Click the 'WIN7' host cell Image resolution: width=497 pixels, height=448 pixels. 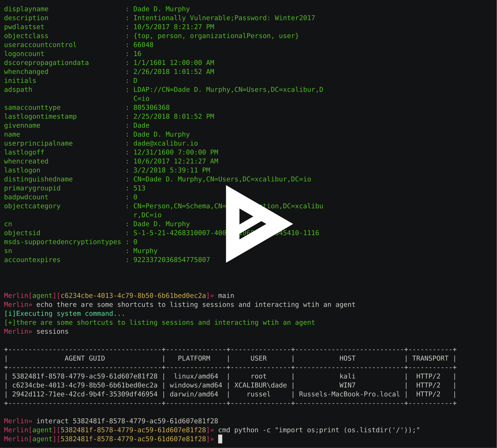tap(347, 385)
